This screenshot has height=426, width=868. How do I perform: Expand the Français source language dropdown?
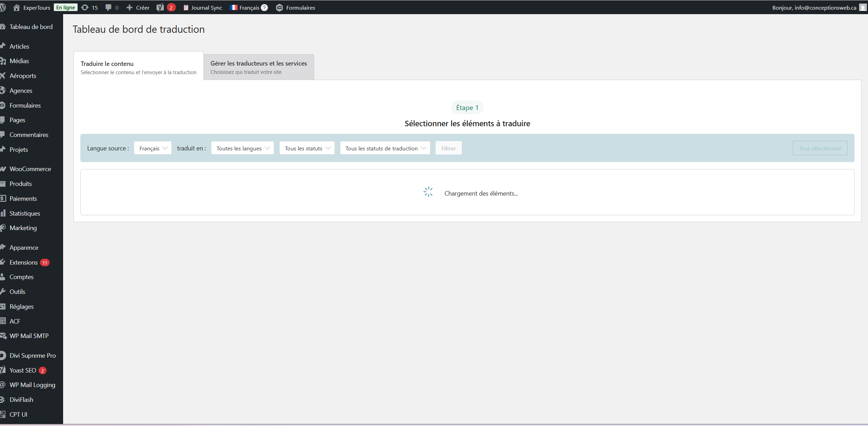pyautogui.click(x=153, y=148)
